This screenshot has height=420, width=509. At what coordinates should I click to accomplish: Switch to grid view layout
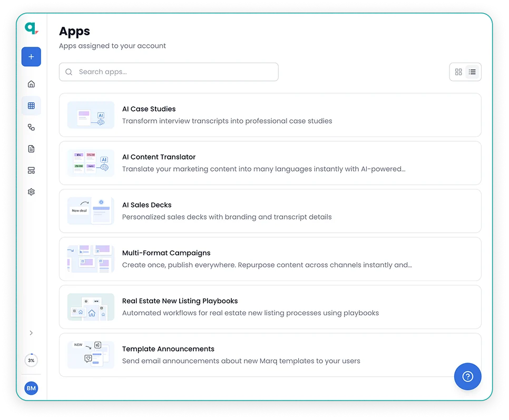458,72
